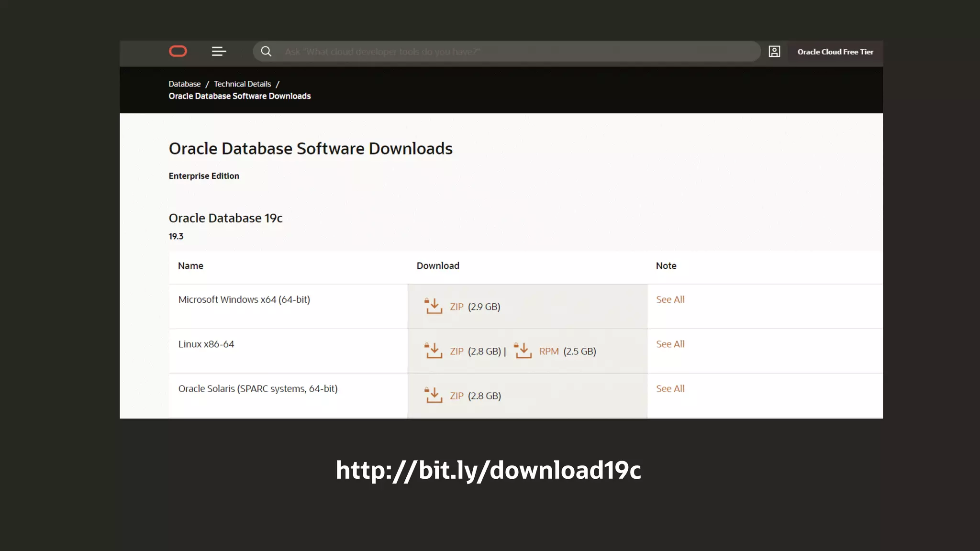Click the 'Note' column header

coord(666,266)
